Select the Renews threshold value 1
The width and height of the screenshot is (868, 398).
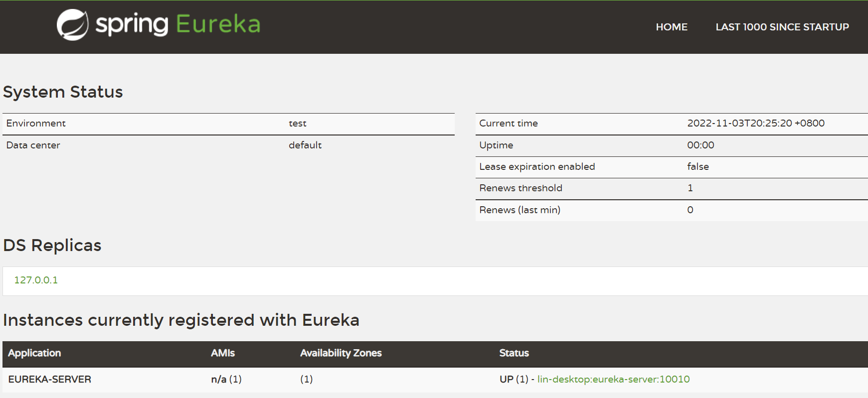coord(690,188)
